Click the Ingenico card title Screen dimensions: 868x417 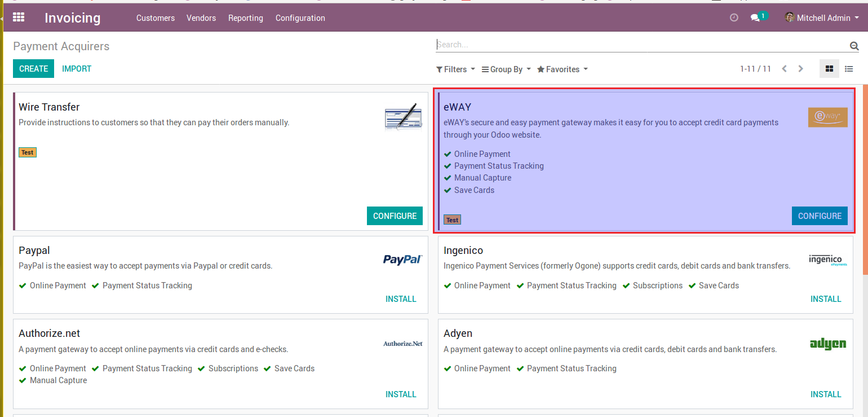click(463, 250)
